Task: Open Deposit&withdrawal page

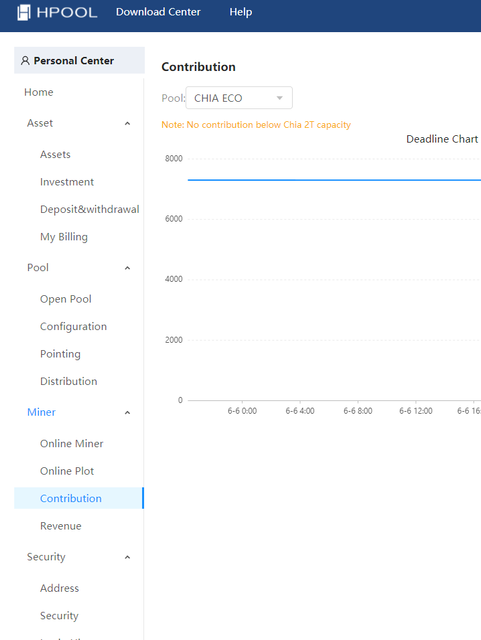Action: click(89, 209)
